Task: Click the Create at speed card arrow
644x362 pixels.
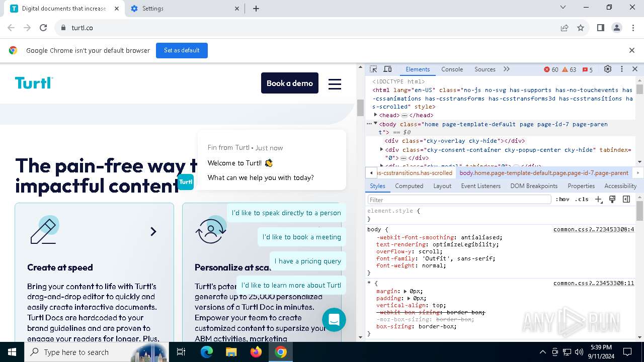Action: 153,231
